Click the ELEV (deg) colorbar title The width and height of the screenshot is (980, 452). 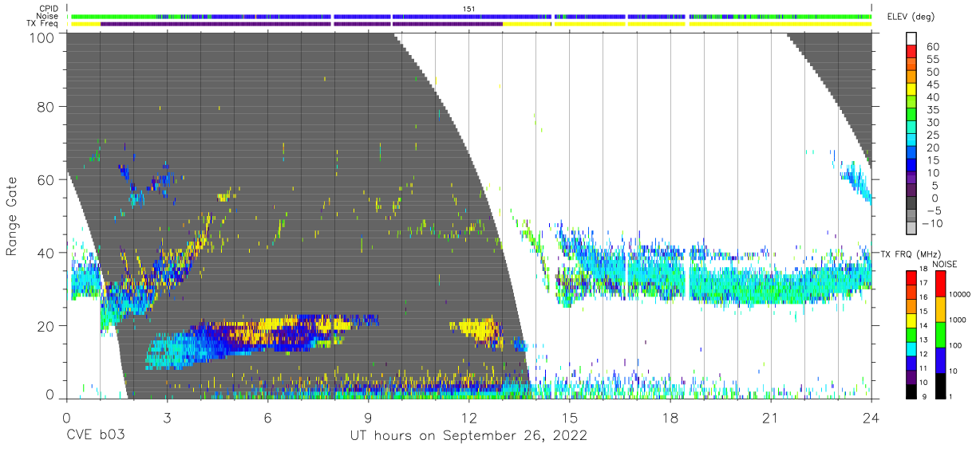pos(911,17)
